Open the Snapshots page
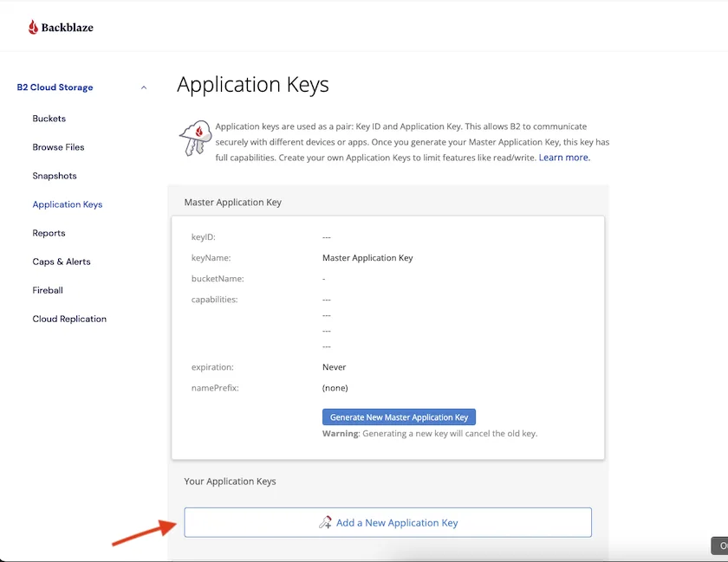The width and height of the screenshot is (728, 562). [54, 176]
